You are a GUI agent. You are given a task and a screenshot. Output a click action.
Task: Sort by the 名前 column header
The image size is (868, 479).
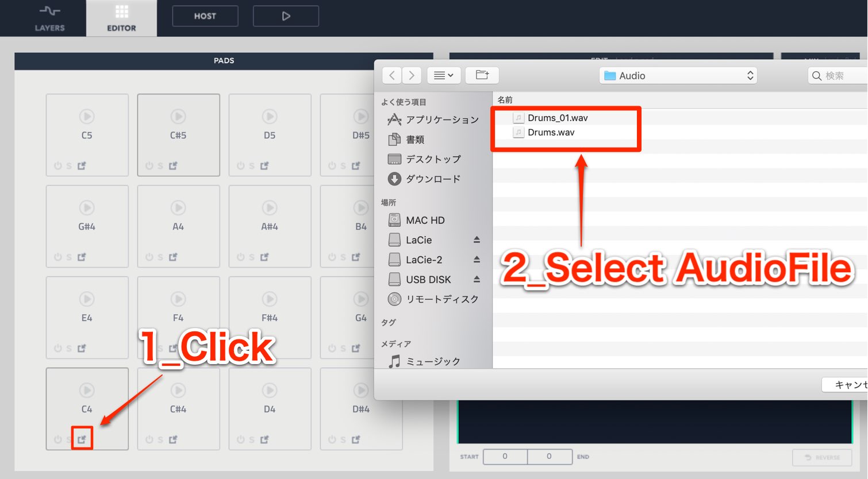(x=505, y=99)
